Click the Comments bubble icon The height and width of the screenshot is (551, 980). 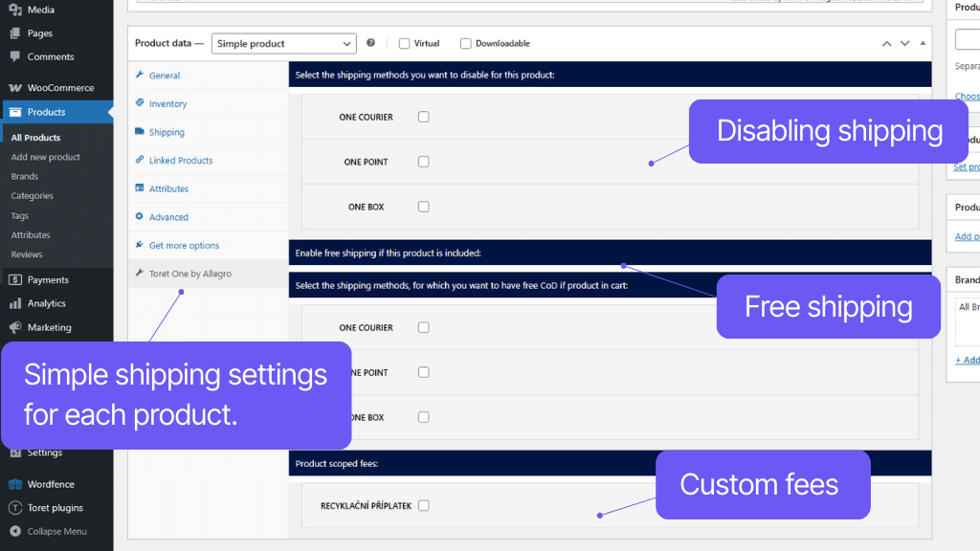coord(15,56)
